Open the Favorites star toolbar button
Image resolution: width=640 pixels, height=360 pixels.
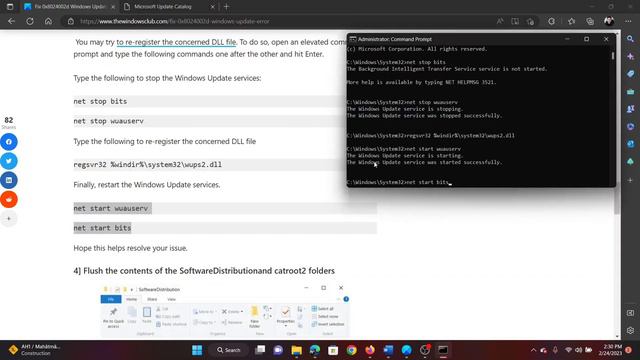(x=571, y=21)
